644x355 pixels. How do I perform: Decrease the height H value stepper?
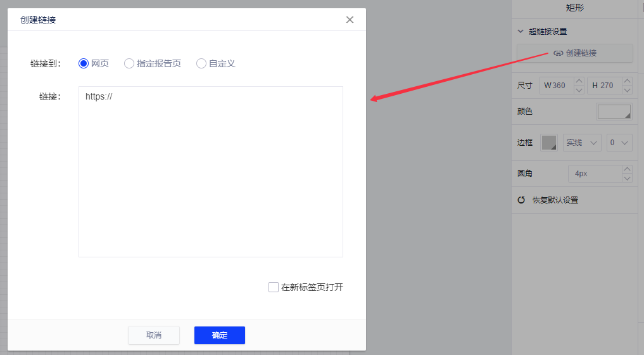pos(627,89)
